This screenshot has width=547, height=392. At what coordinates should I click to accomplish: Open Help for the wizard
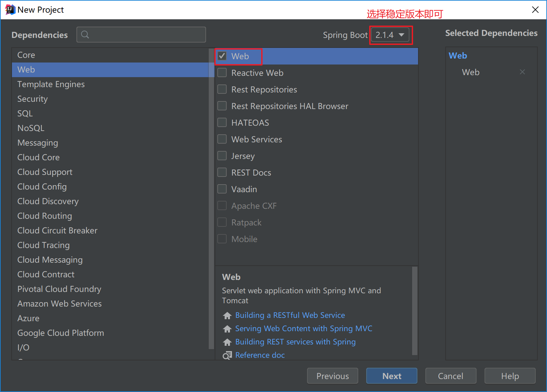(x=510, y=376)
